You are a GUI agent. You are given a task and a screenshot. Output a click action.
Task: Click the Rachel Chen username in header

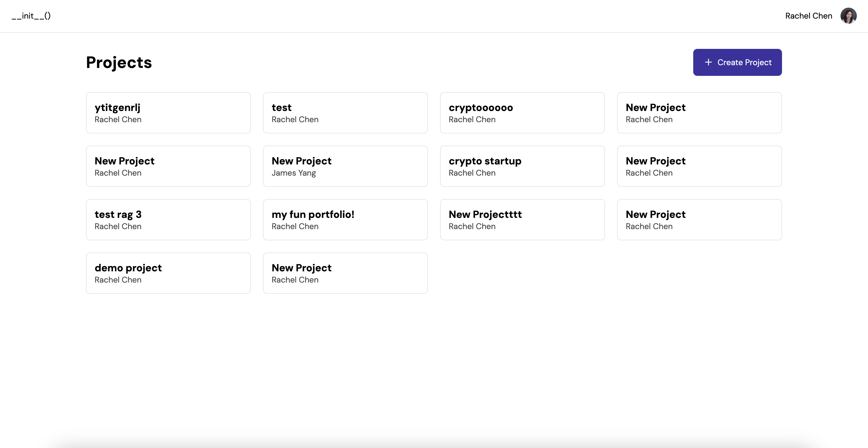(x=808, y=16)
